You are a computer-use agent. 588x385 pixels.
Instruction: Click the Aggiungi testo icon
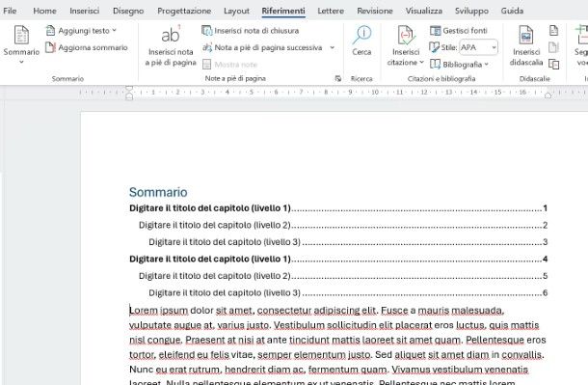coord(50,31)
